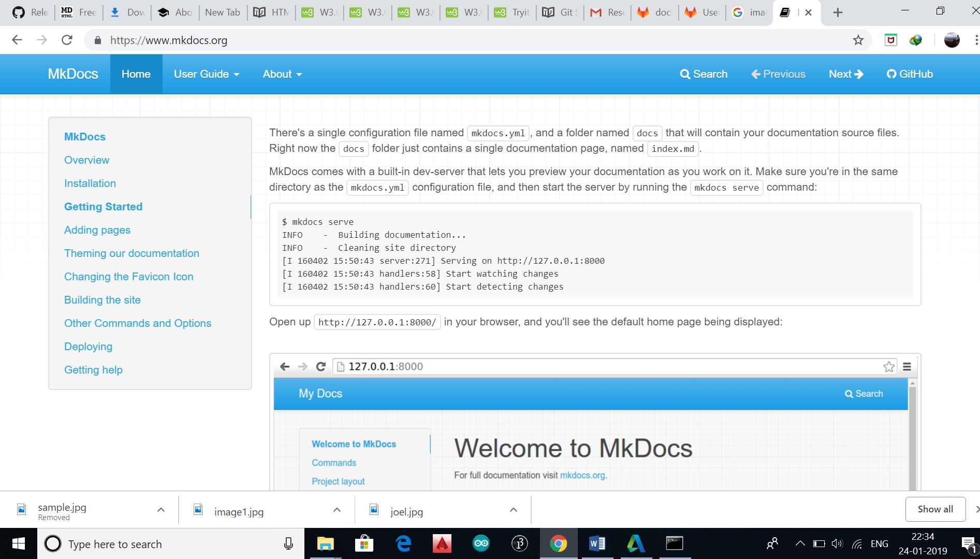The width and height of the screenshot is (980, 559).
Task: Open Arduino IDE from the taskbar
Action: pyautogui.click(x=480, y=543)
